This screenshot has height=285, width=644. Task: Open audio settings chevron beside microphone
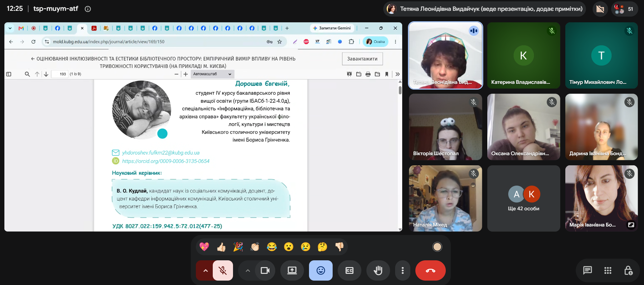[205, 270]
